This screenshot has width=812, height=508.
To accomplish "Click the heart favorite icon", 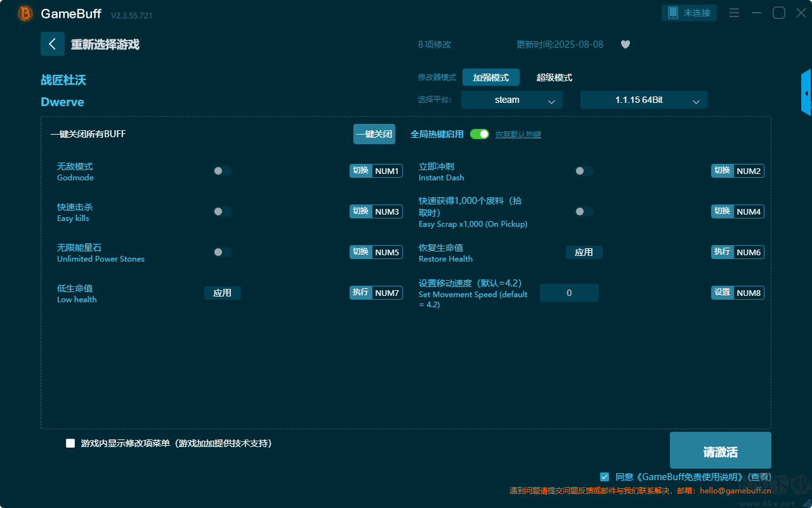I will 625,44.
